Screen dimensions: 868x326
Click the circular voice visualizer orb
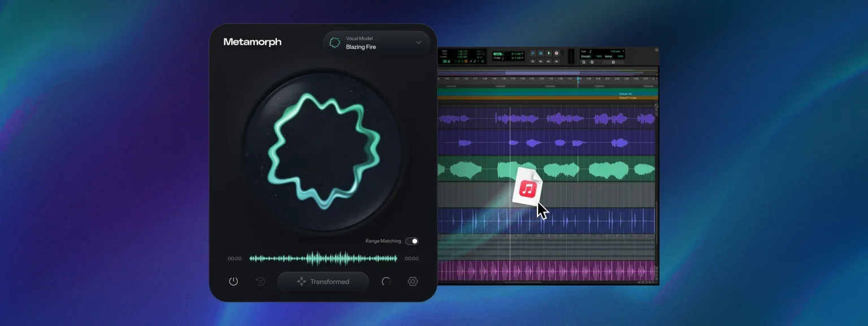[323, 151]
